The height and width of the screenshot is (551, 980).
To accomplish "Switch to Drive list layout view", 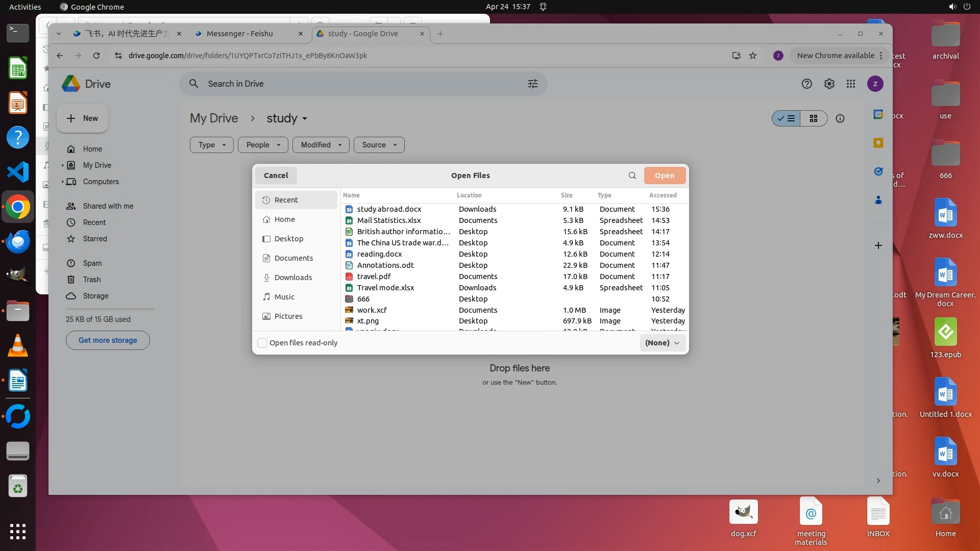I will tap(787, 118).
